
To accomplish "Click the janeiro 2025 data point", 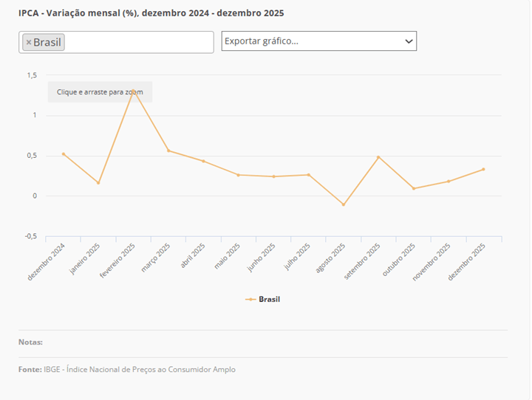I will [x=98, y=183].
